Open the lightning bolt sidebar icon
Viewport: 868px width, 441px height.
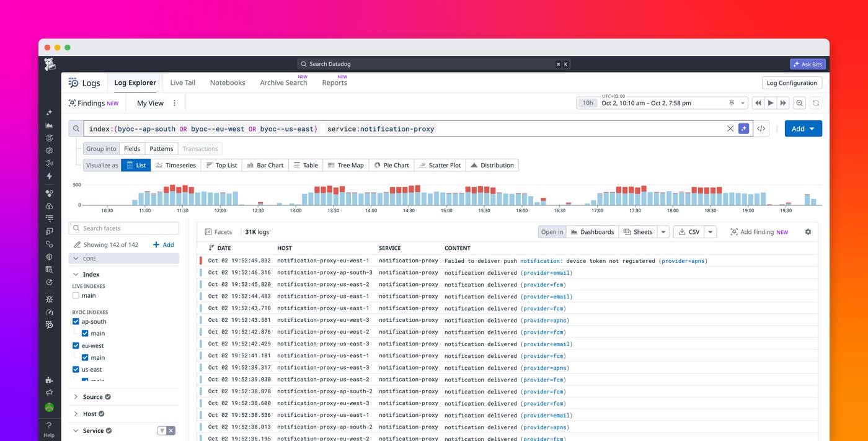point(49,176)
